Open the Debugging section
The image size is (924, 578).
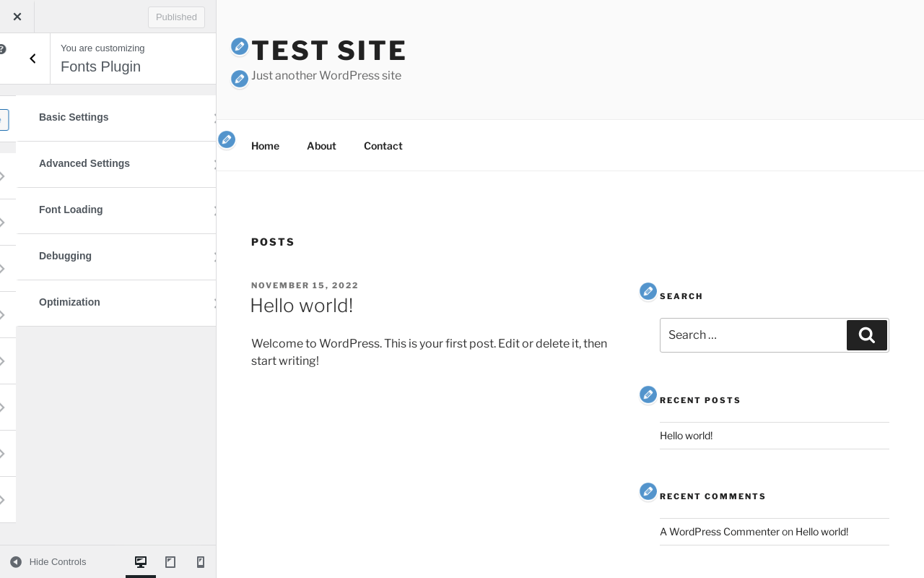115,256
